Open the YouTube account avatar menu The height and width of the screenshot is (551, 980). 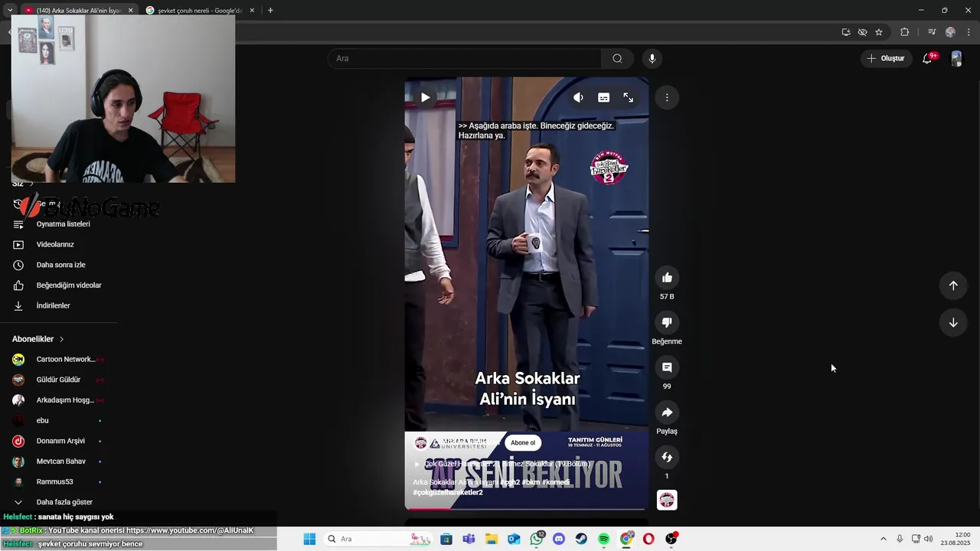[x=956, y=58]
